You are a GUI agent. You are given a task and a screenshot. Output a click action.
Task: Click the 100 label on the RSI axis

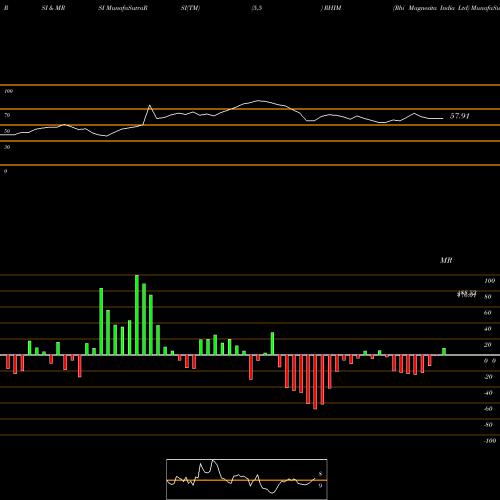(8, 91)
